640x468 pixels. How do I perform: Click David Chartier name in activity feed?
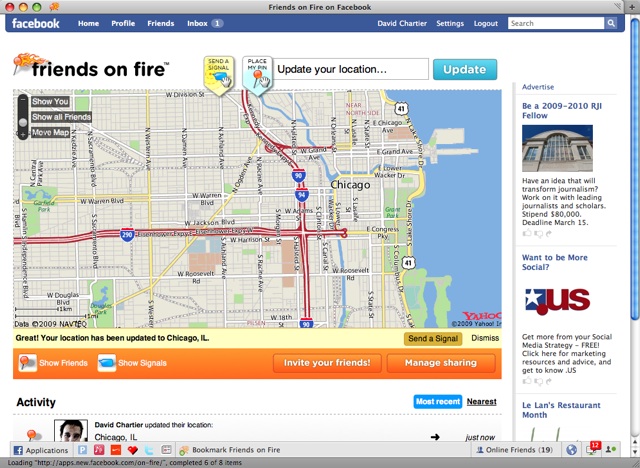(x=119, y=425)
